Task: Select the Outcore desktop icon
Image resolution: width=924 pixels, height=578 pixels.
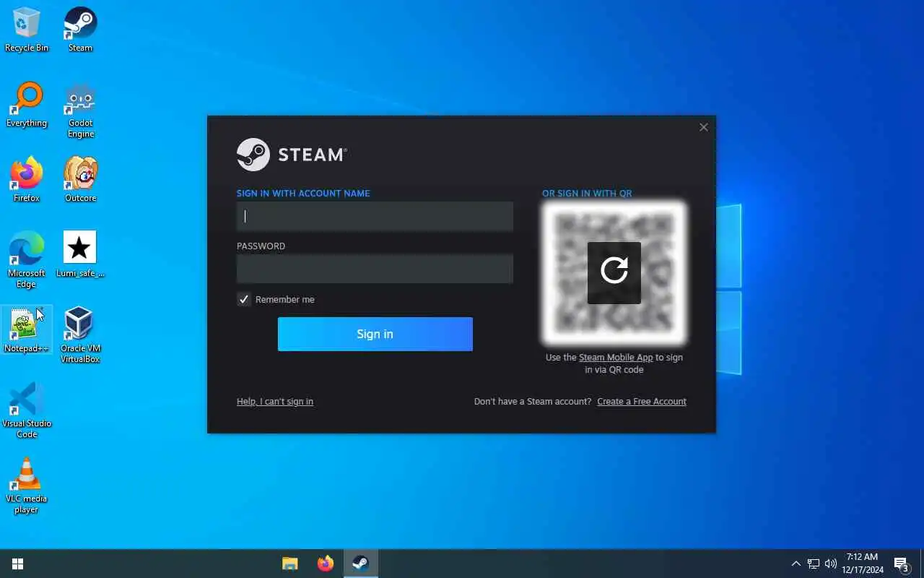Action: [x=80, y=180]
